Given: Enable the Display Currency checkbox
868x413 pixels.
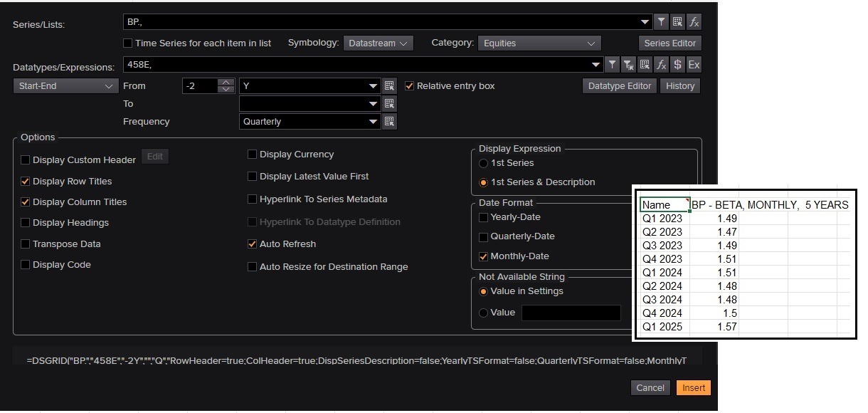Looking at the screenshot, I should pyautogui.click(x=253, y=155).
